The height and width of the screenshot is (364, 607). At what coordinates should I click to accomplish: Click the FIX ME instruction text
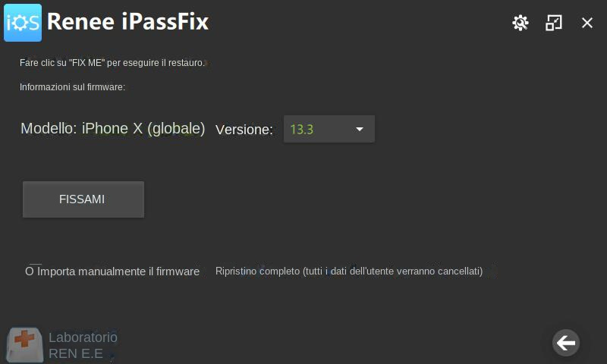point(112,63)
